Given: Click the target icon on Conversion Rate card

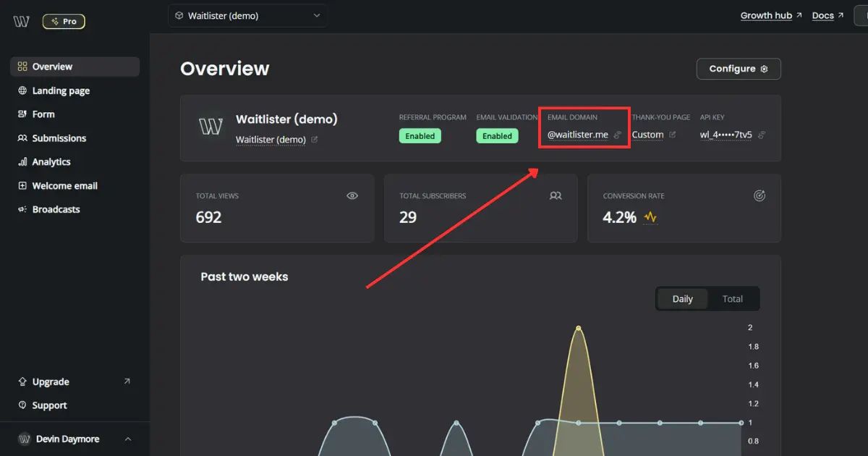Looking at the screenshot, I should (x=759, y=195).
